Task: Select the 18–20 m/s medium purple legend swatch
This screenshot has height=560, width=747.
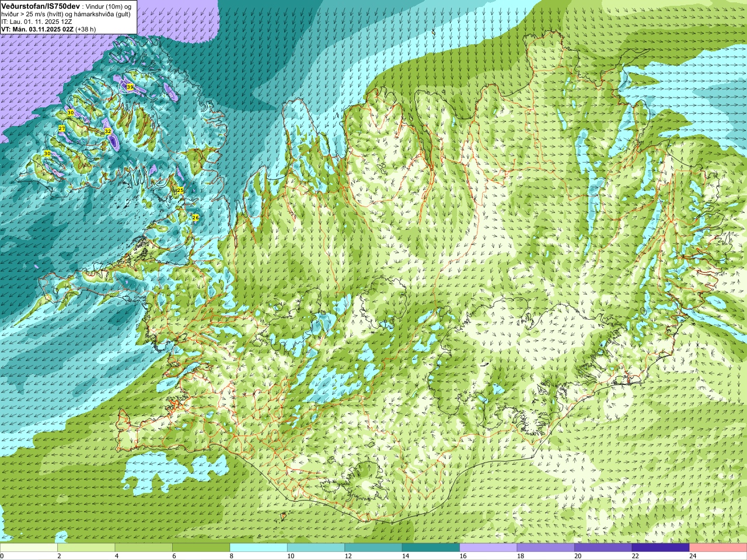Action: click(546, 548)
